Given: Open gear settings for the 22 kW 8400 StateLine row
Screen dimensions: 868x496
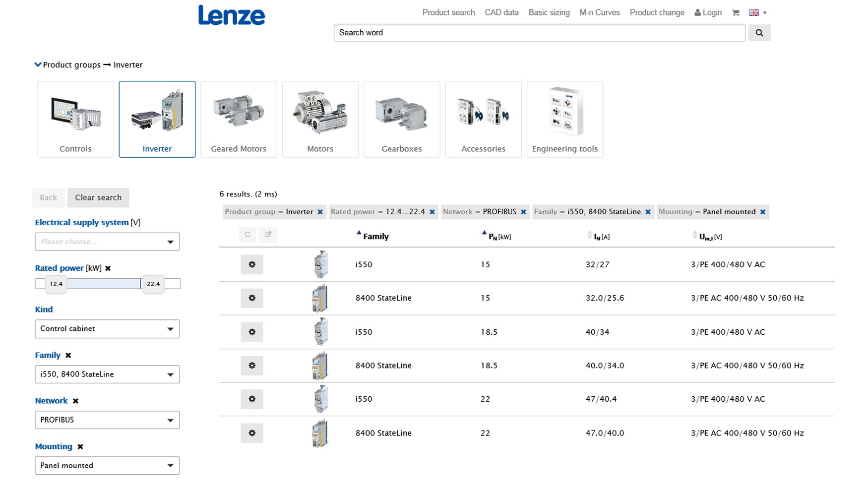Looking at the screenshot, I should coord(252,433).
